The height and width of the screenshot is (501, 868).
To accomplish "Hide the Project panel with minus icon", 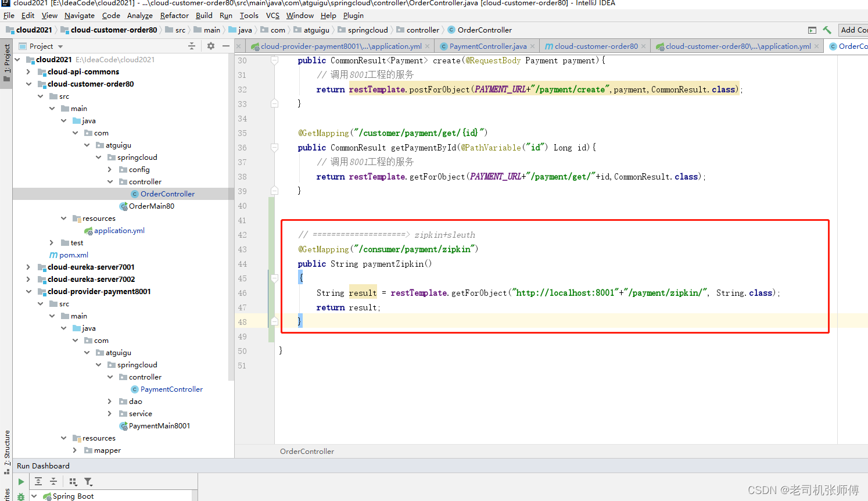I will [x=226, y=46].
